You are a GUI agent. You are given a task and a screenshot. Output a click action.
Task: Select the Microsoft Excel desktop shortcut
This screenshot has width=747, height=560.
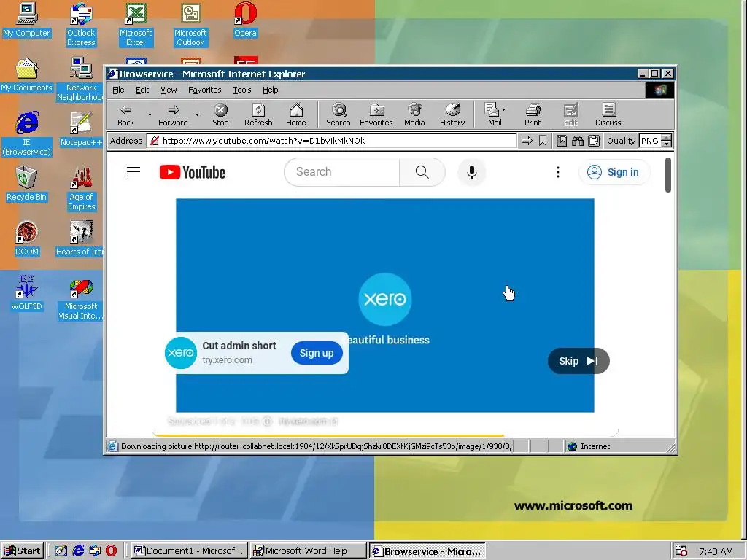click(x=136, y=25)
